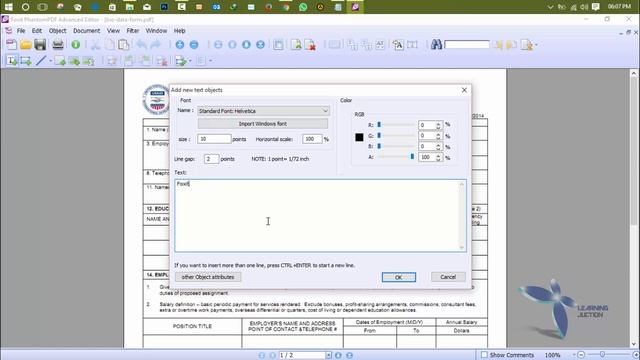Select the Add text object tool

pyautogui.click(x=12, y=61)
